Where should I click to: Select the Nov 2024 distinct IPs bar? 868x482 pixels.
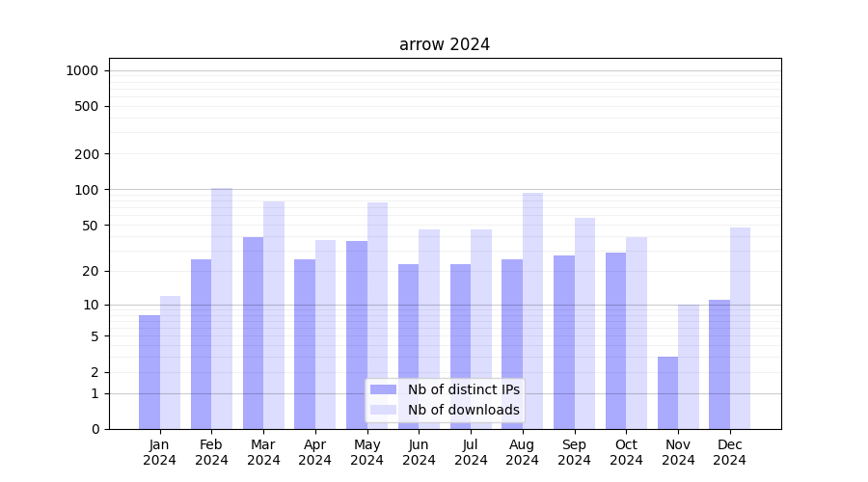tap(667, 392)
